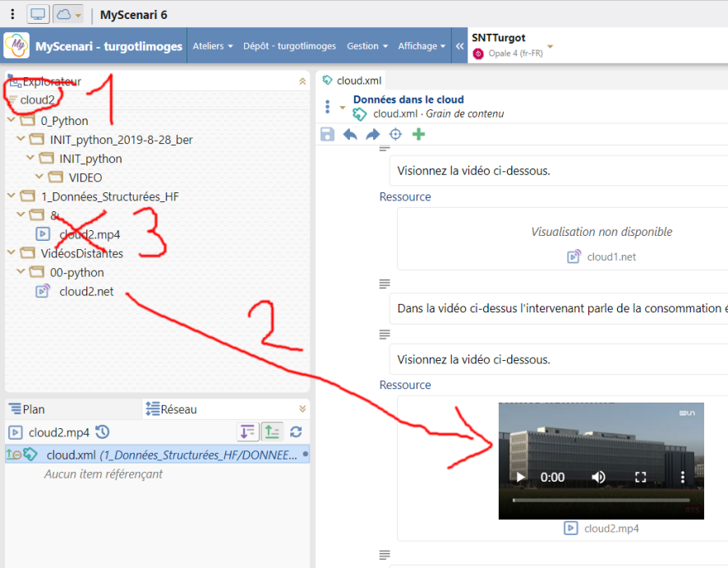The height and width of the screenshot is (568, 728).
Task: Switch to the Réseau tab
Action: [x=172, y=409]
